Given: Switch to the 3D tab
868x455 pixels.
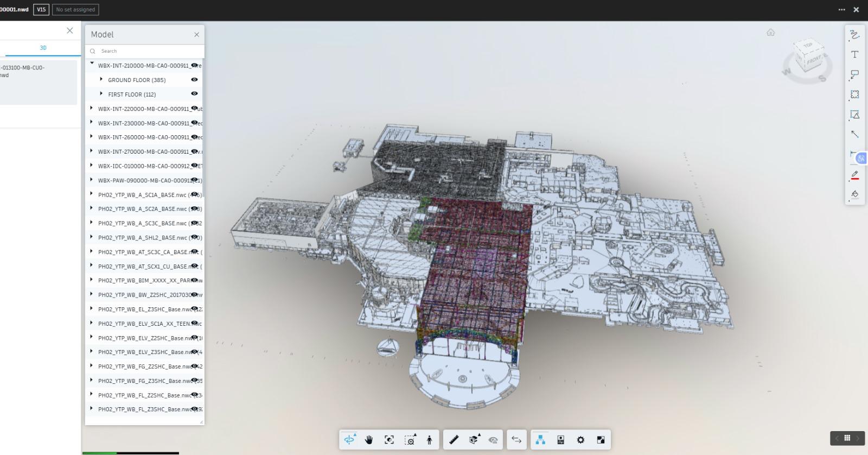Looking at the screenshot, I should tap(43, 48).
